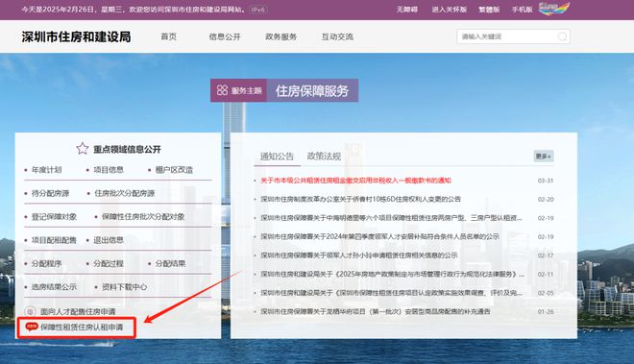
Task: Open the 棚户区改造 link
Action: (174, 170)
